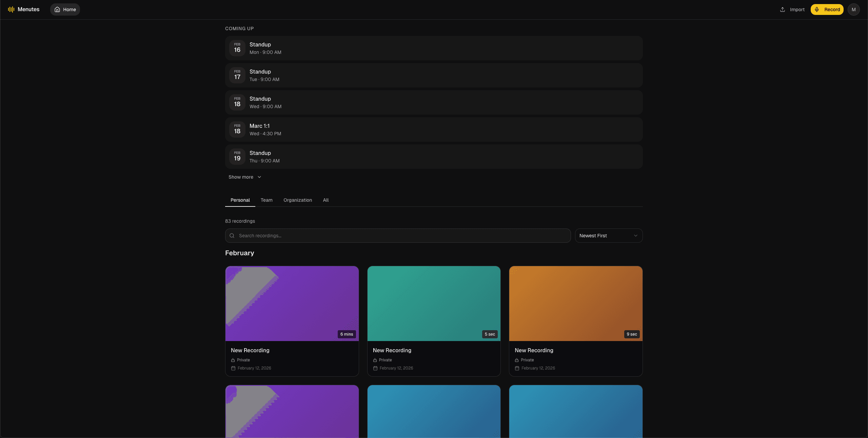Open the orange 9 sec recording thumbnail
Screen dimensions: 868x438
[575, 303]
